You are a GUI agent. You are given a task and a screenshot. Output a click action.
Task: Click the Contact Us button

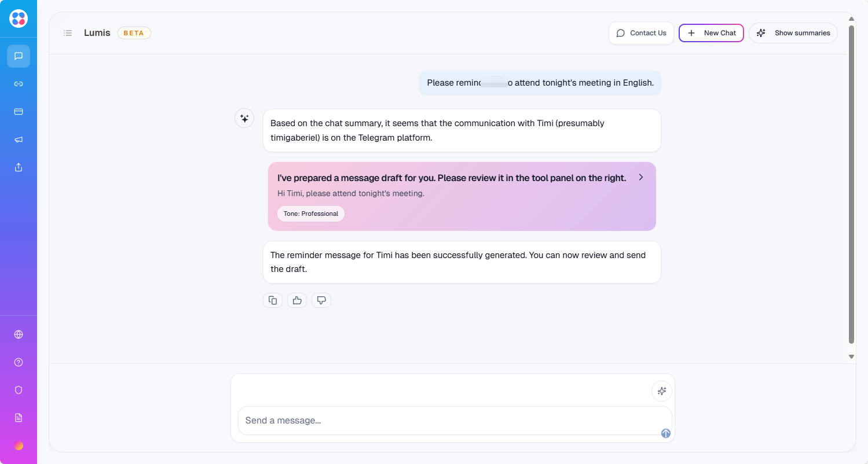click(x=641, y=33)
